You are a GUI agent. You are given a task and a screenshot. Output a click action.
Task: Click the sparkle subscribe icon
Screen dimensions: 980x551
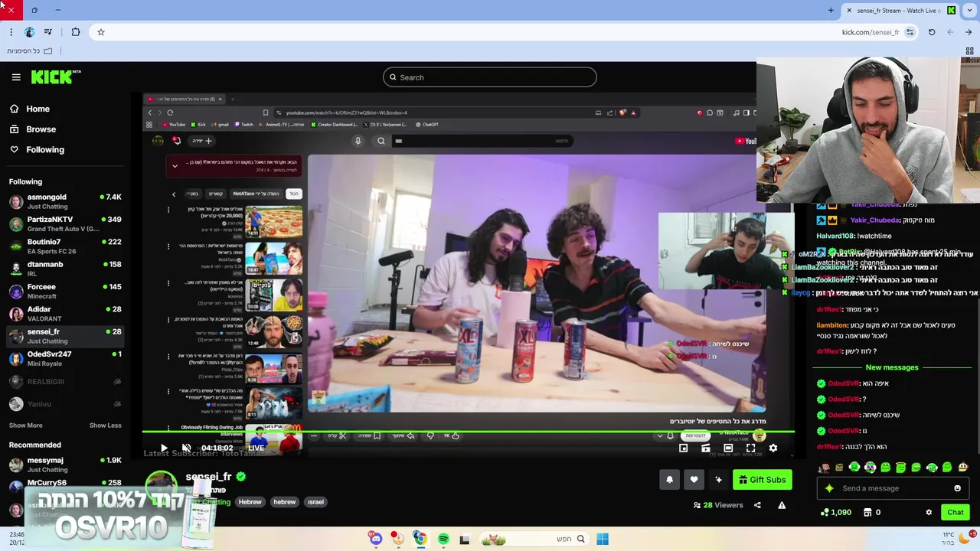[718, 480]
